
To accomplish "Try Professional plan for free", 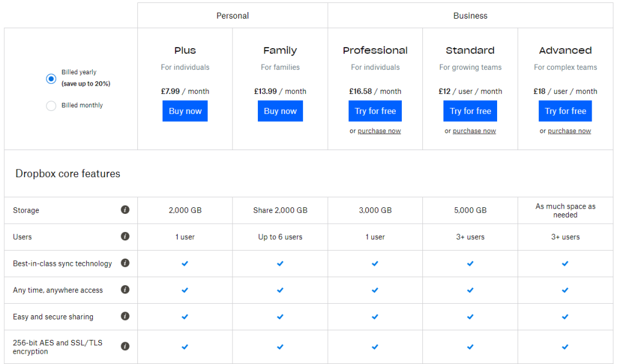I will pos(375,111).
